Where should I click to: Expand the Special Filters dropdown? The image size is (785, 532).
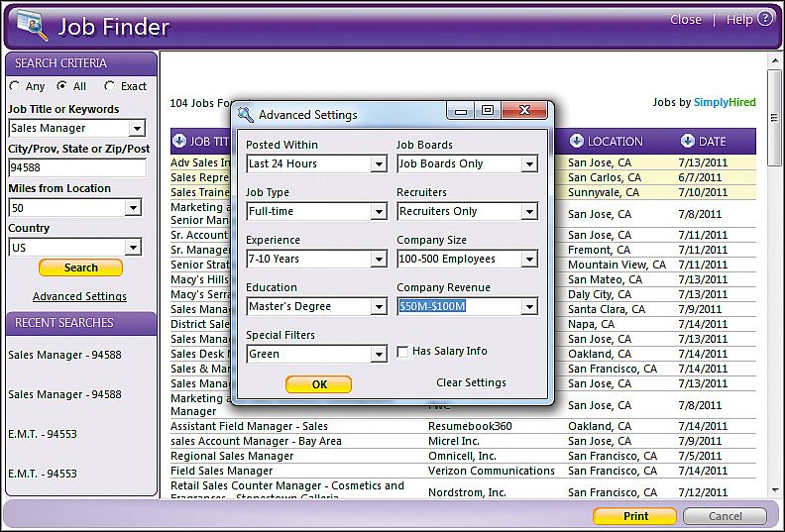coord(379,355)
